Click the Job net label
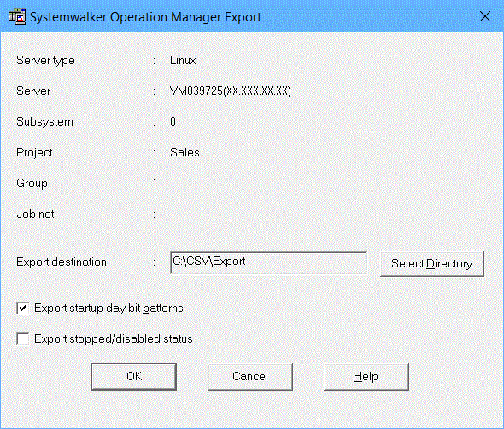The height and width of the screenshot is (429, 504). tap(35, 214)
